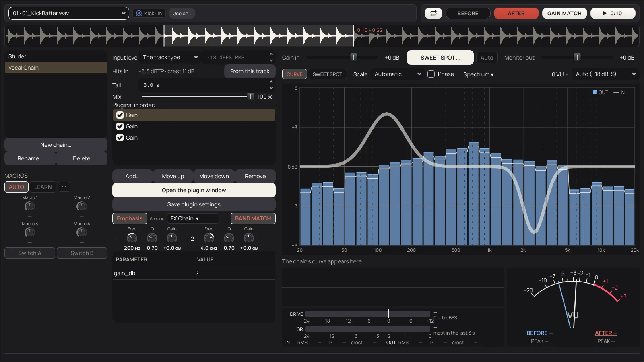This screenshot has height=362, width=644.
Task: Select the Studer chain
Action: 56,56
